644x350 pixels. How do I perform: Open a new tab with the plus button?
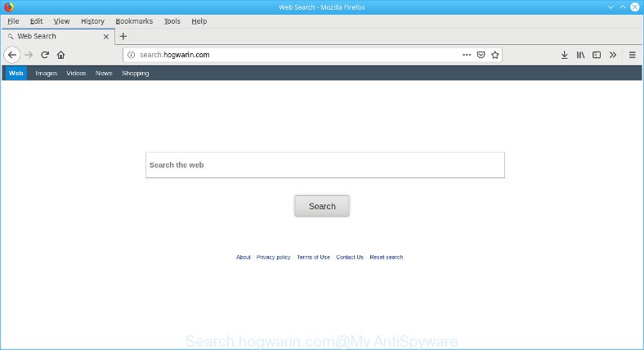[x=123, y=36]
